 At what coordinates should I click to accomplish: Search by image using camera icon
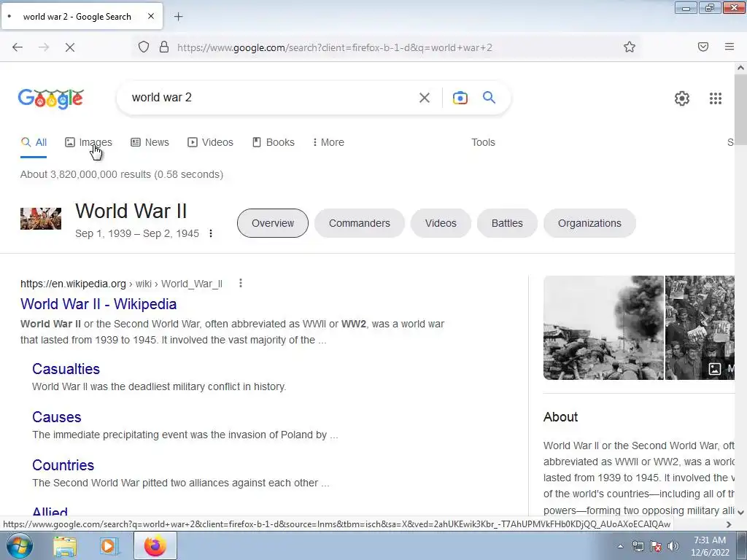click(460, 98)
